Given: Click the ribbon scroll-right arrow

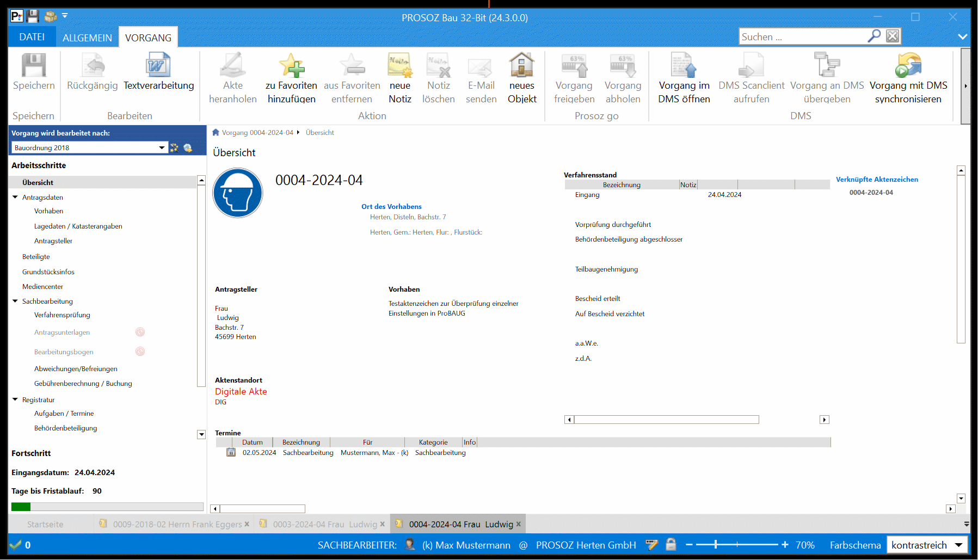Looking at the screenshot, I should 965,86.
